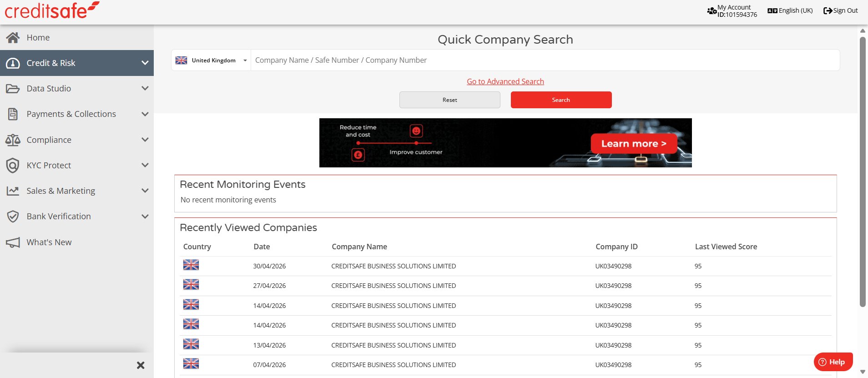Viewport: 868px width, 378px height.
Task: Click the Company Name column header
Action: [359, 247]
